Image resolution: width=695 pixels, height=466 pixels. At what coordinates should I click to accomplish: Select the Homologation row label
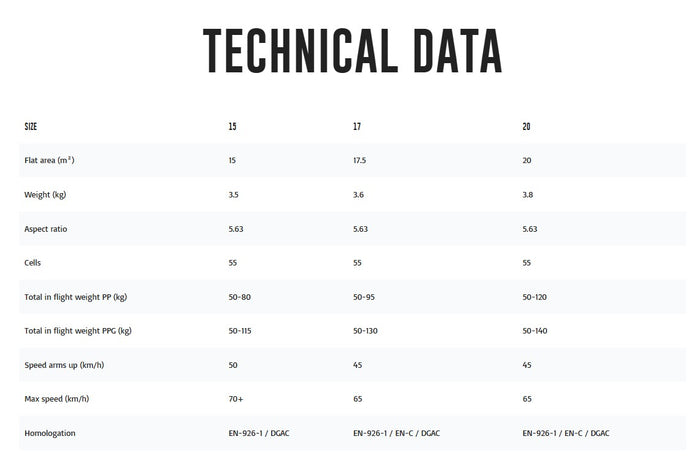50,433
